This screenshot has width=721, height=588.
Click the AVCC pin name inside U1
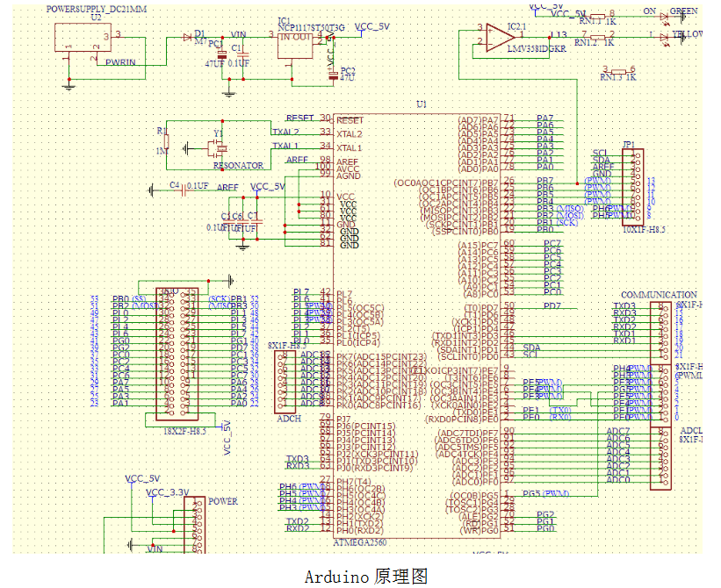(348, 169)
